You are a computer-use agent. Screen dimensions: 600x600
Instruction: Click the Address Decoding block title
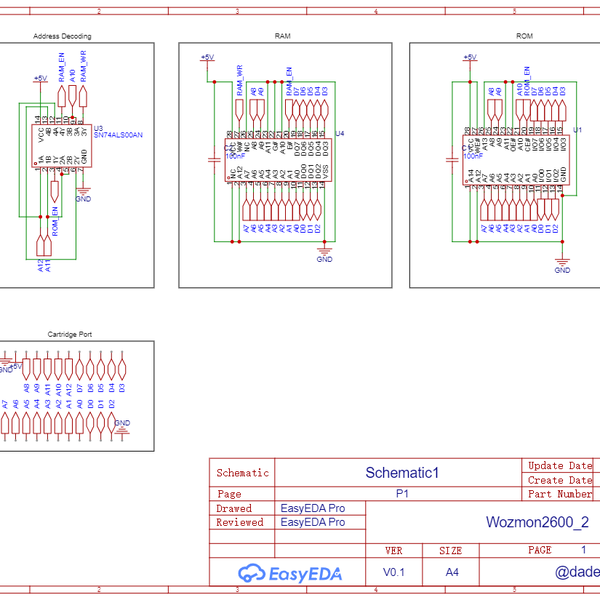coord(62,35)
